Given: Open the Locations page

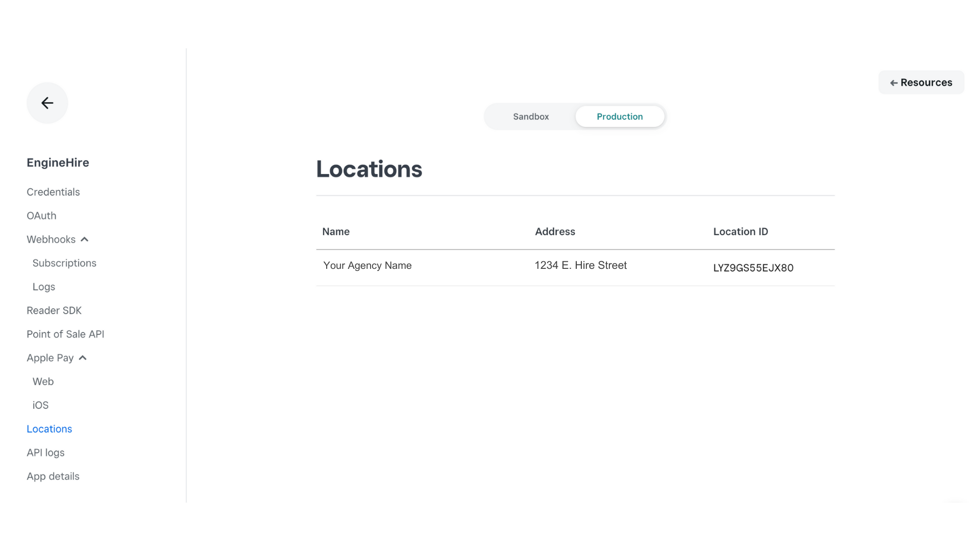Looking at the screenshot, I should pyautogui.click(x=49, y=429).
